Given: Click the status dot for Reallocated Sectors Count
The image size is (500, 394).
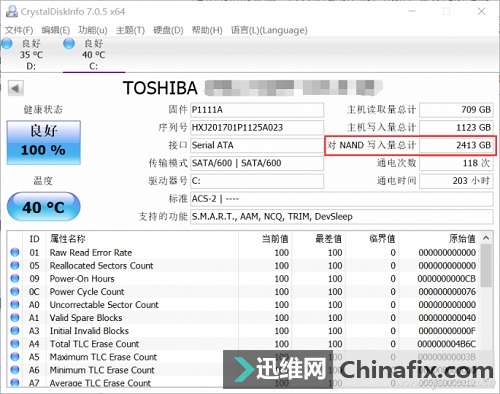Looking at the screenshot, I should pos(15,265).
